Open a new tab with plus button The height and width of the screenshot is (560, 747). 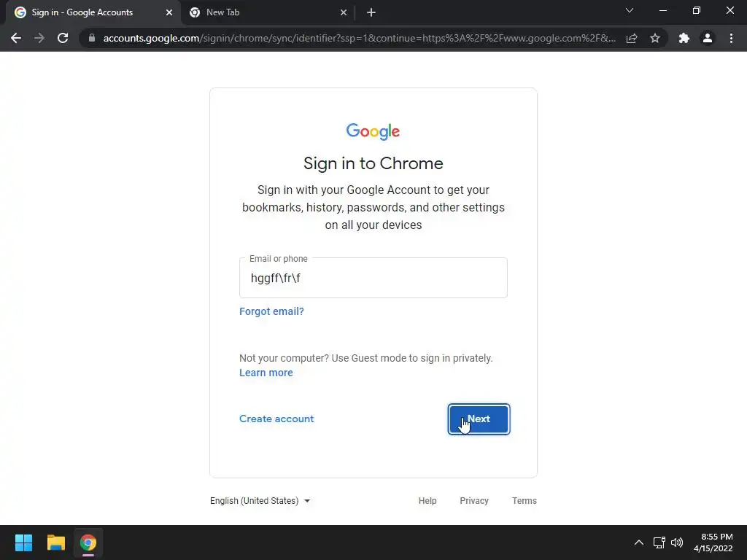[x=371, y=12]
